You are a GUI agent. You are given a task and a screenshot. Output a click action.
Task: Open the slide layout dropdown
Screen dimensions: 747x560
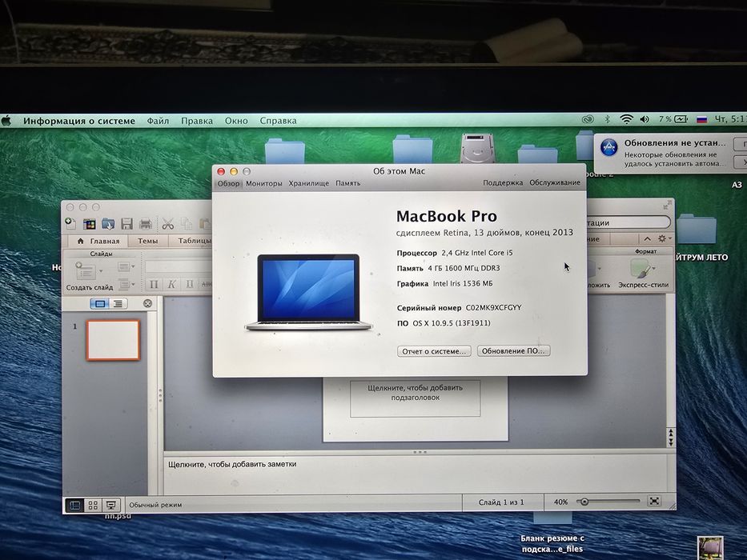point(126,266)
